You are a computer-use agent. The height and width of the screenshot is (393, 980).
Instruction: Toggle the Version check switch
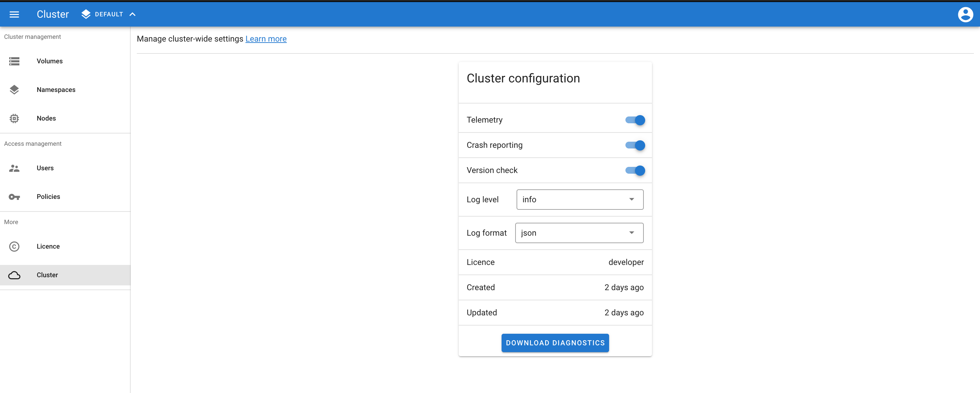tap(635, 170)
